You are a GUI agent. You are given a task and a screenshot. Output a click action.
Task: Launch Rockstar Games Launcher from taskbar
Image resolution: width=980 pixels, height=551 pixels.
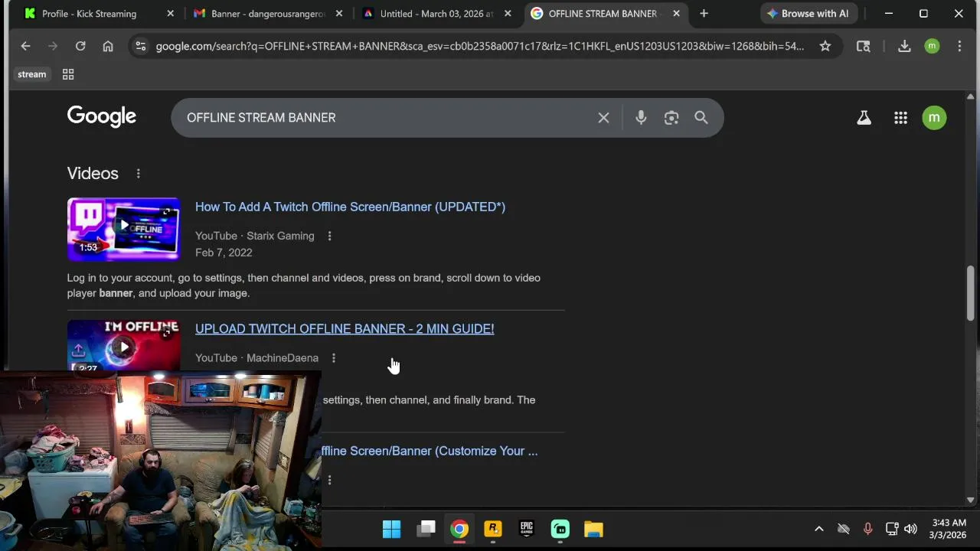point(493,529)
